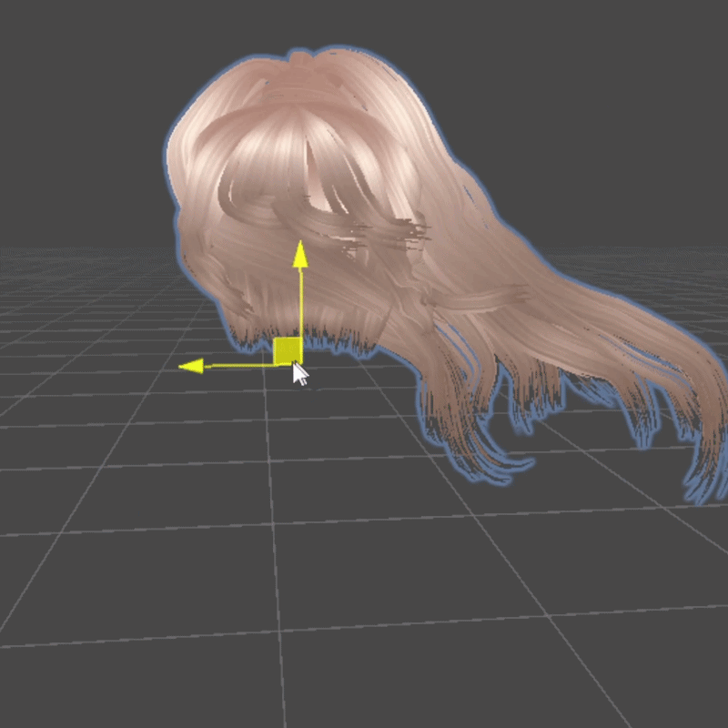Image resolution: width=728 pixels, height=728 pixels.
Task: Click the horizontal axis shaft of gizmo
Action: [238, 366]
